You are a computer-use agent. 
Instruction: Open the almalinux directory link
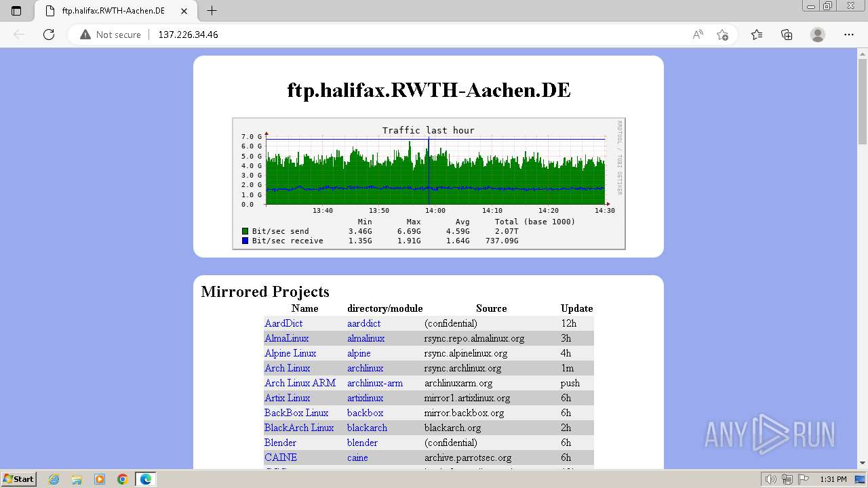tap(366, 338)
